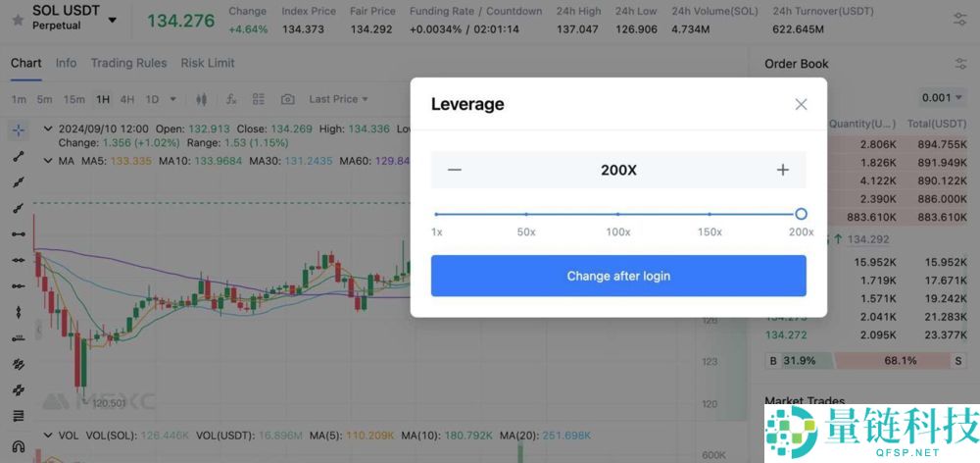Screen dimensions: 980x463
Task: Set leverage slider to the 100x mark
Action: [x=618, y=214]
